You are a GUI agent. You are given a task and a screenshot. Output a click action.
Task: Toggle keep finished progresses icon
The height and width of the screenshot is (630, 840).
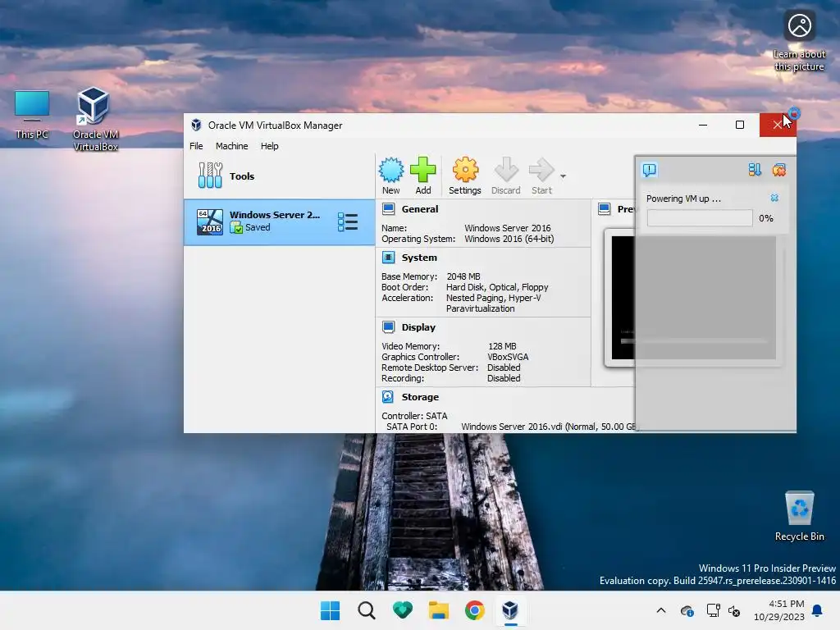tap(755, 171)
